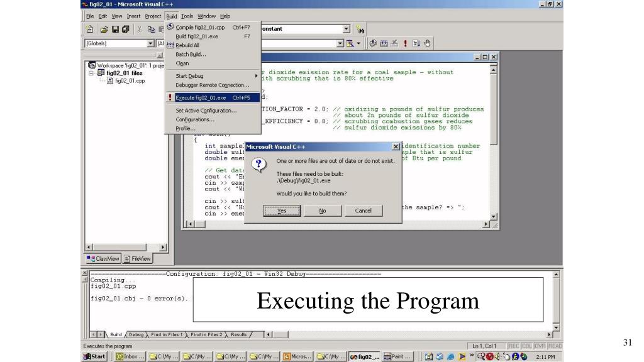Viewport: 644px width, 362px height.
Task: Click the output pane scroll up arrow
Action: tap(556, 274)
